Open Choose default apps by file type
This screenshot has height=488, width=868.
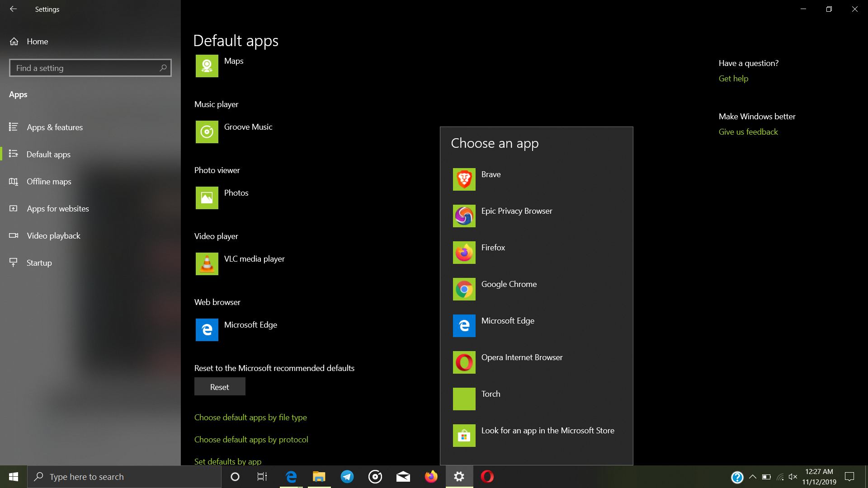click(250, 418)
